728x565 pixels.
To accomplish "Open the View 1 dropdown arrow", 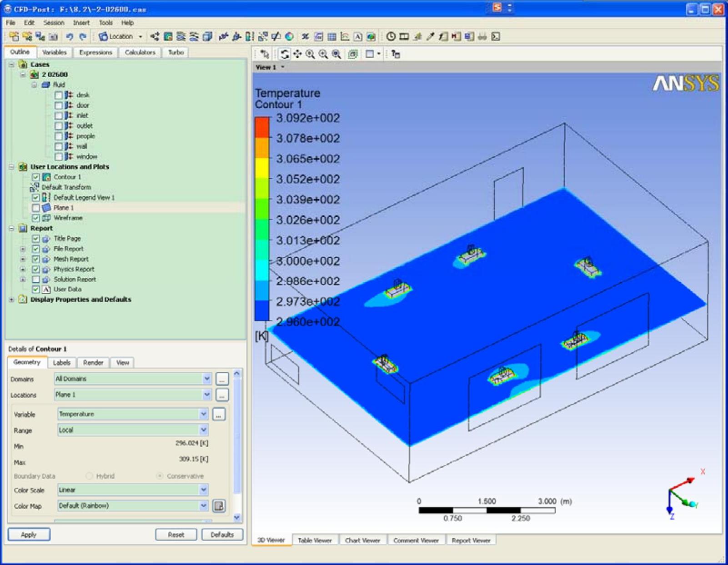I will tap(283, 67).
